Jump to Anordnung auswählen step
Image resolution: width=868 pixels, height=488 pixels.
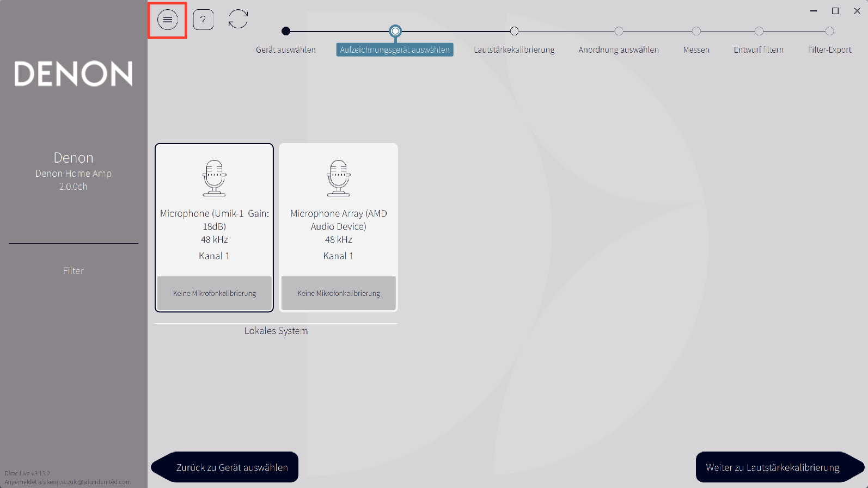[619, 50]
